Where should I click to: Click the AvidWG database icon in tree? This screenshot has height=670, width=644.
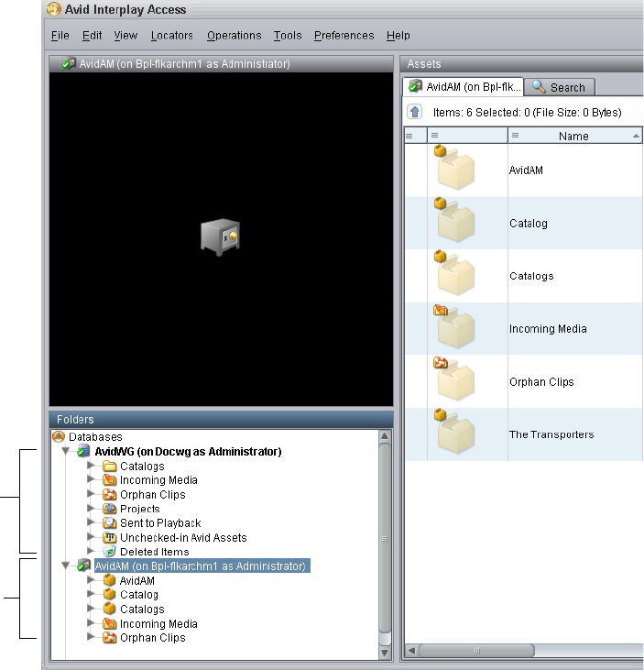(x=83, y=451)
